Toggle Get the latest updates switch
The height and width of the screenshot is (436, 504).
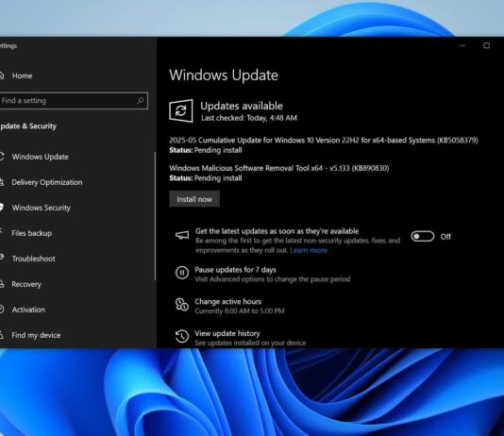point(422,237)
